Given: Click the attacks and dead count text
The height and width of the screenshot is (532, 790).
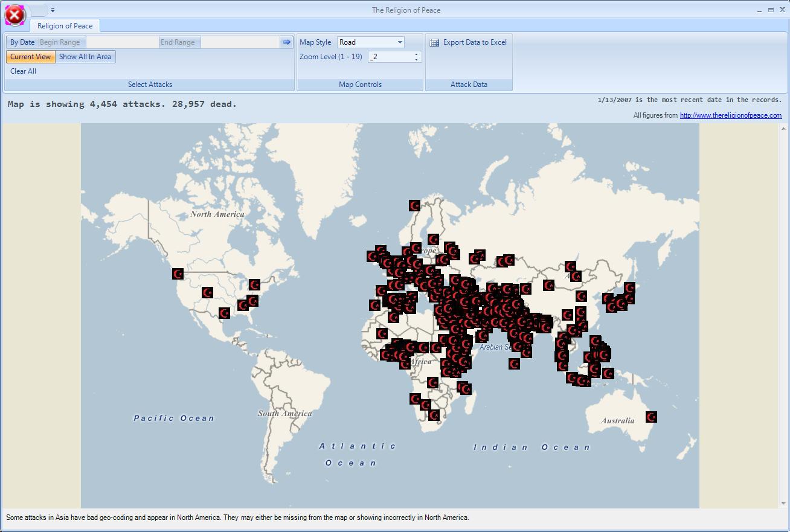Looking at the screenshot, I should click(122, 104).
